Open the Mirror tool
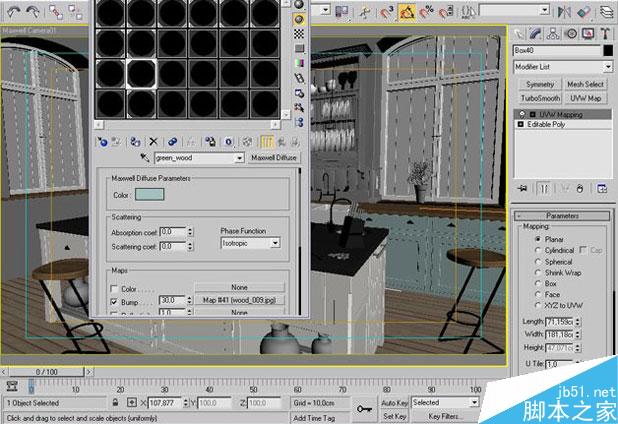 coord(564,12)
